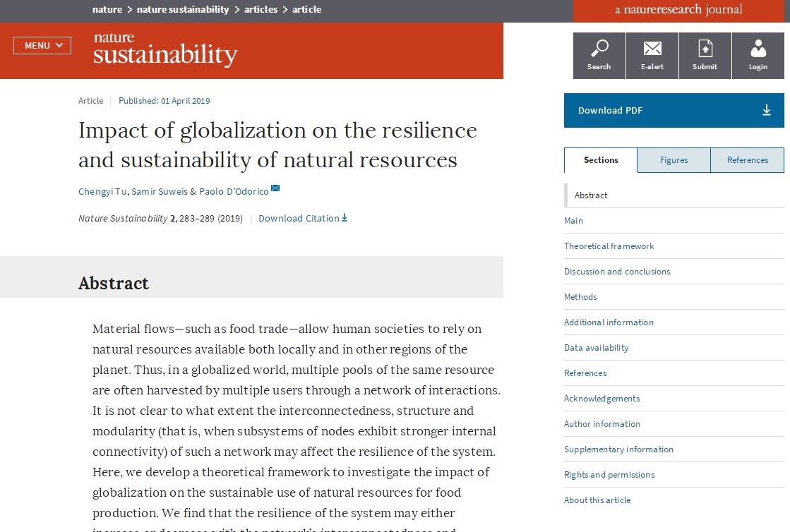Switch to the Figures tab
Image resolution: width=790 pixels, height=532 pixels.
pos(674,160)
